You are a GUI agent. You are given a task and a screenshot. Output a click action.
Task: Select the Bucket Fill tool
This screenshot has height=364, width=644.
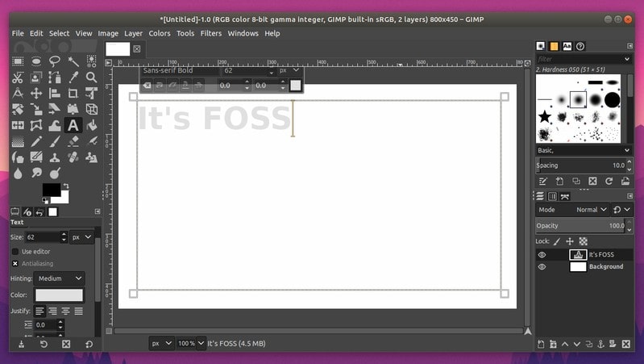(92, 125)
